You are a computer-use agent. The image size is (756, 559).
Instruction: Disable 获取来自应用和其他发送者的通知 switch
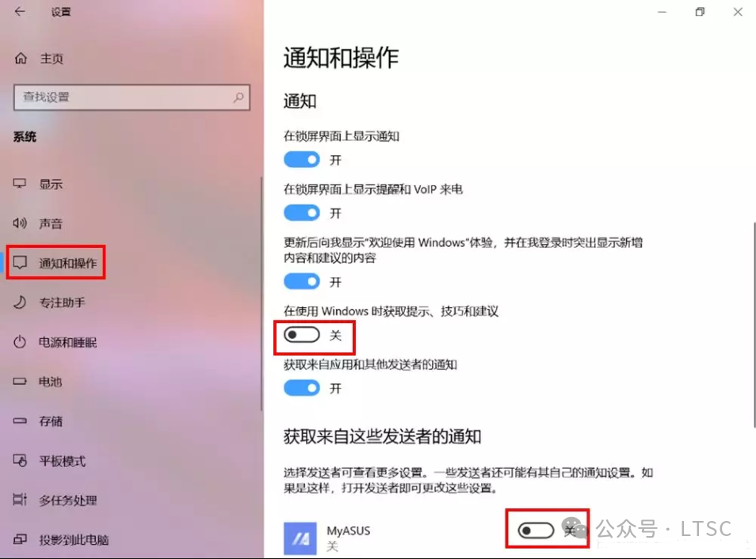(x=302, y=388)
